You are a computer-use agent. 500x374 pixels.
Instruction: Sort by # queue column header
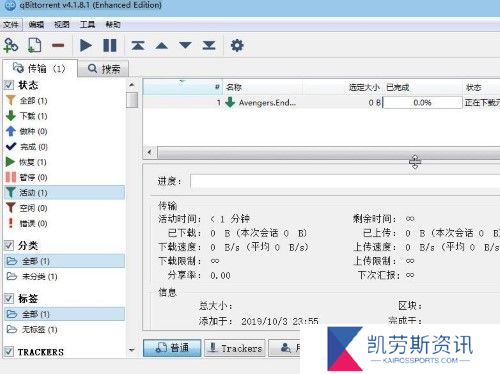(x=183, y=87)
